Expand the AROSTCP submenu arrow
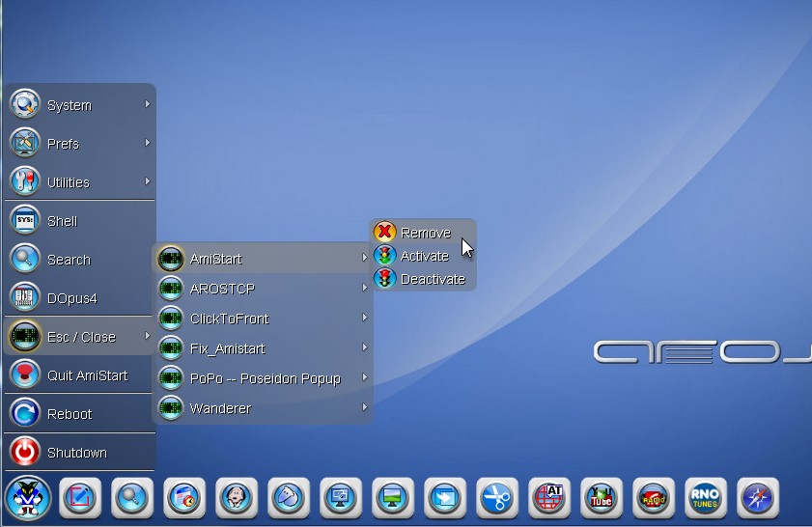 tap(365, 288)
